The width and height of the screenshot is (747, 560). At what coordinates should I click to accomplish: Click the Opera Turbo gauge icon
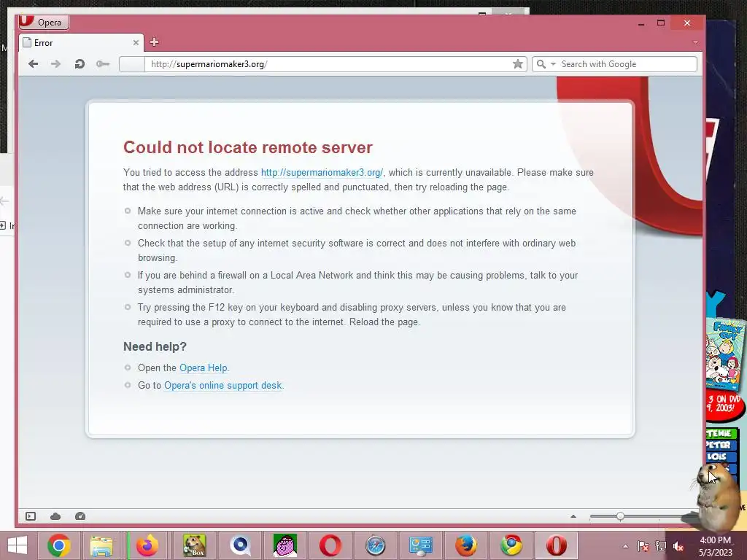click(80, 516)
